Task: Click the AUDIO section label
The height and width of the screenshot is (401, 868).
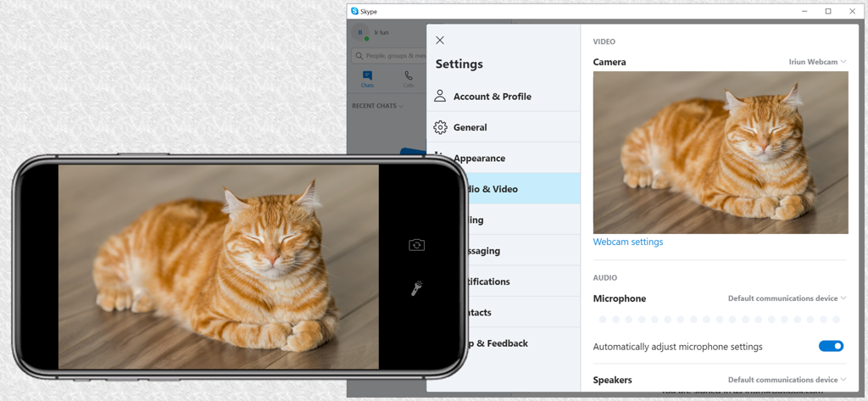Action: pos(605,277)
